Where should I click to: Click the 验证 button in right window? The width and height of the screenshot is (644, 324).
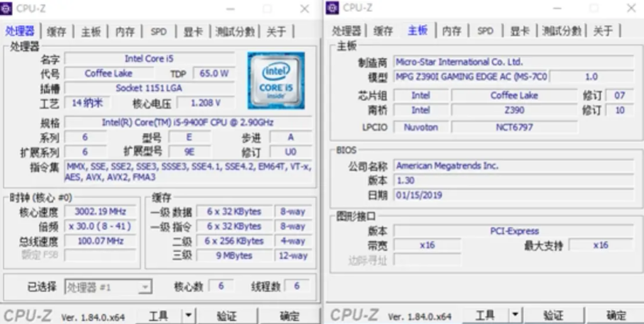[553, 315]
